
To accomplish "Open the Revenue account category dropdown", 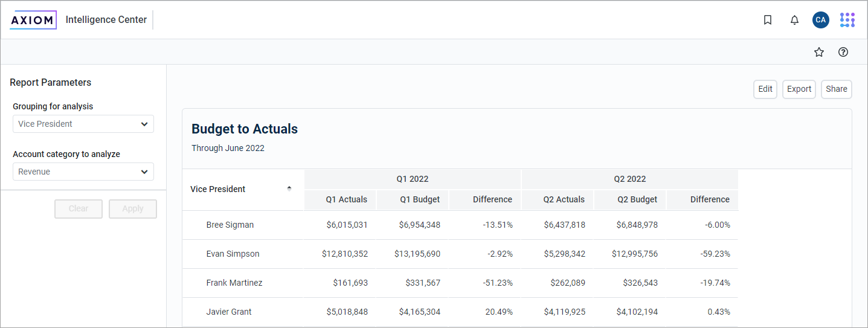I will tap(83, 172).
